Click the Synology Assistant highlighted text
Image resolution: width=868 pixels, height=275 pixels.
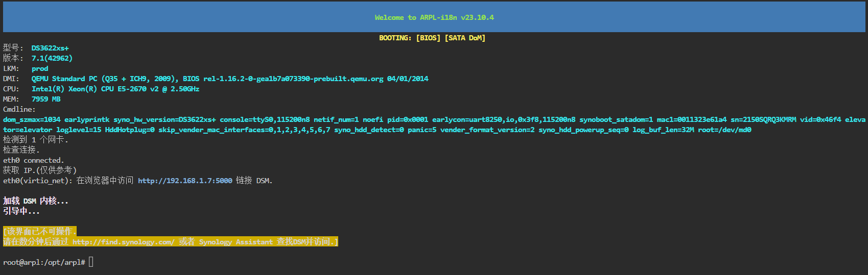coord(236,242)
